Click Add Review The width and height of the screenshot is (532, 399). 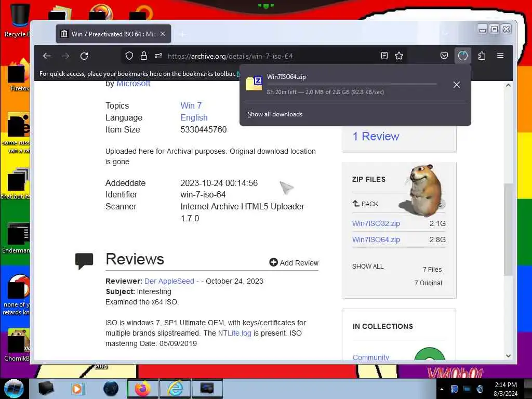[x=294, y=262]
